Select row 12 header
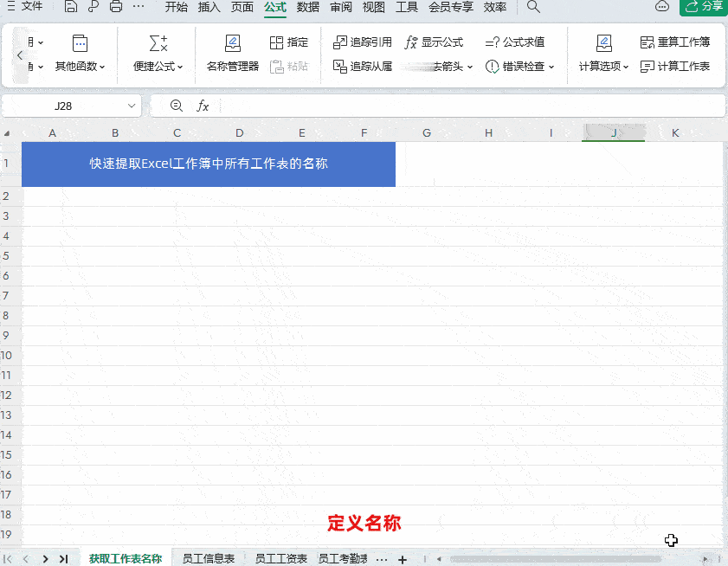The width and height of the screenshot is (728, 566). pyautogui.click(x=6, y=396)
